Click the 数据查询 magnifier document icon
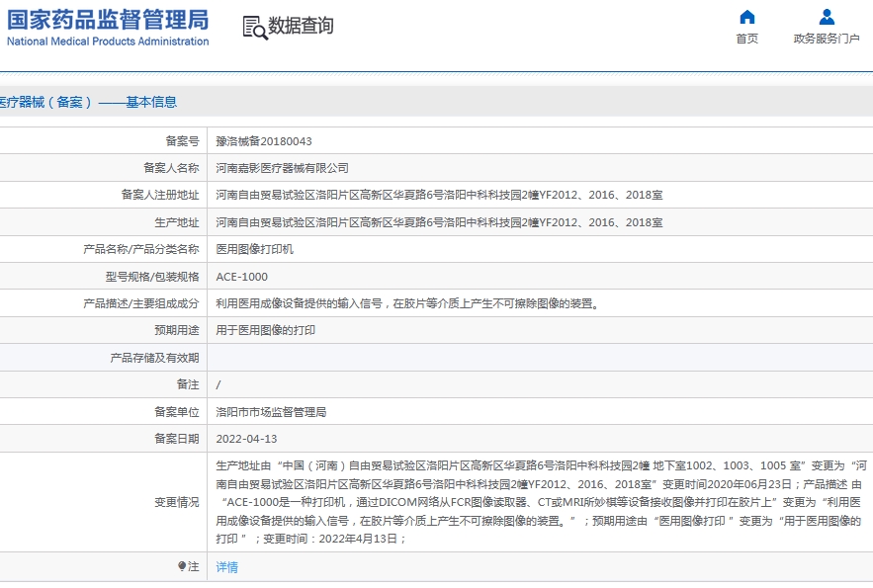Image resolution: width=873 pixels, height=588 pixels. [255, 28]
